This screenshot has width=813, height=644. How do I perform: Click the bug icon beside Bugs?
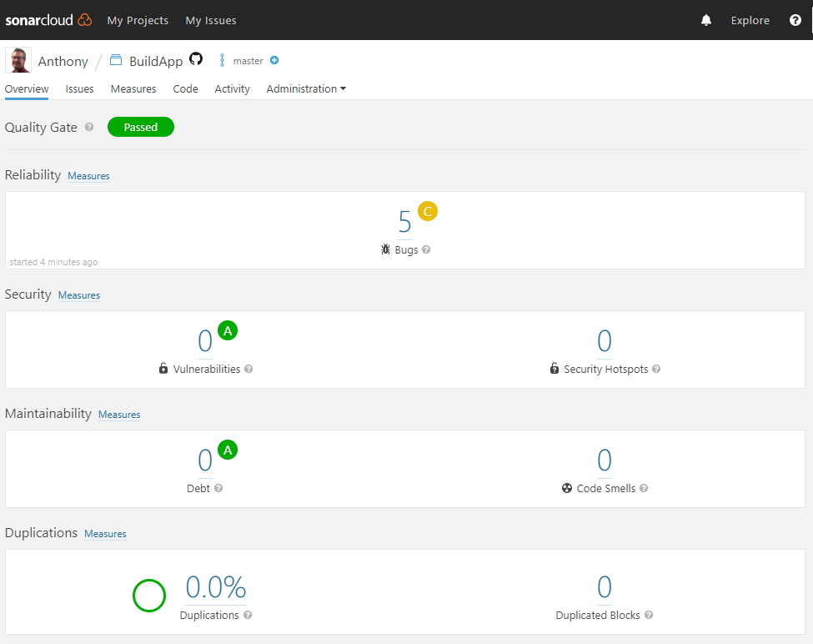(385, 249)
